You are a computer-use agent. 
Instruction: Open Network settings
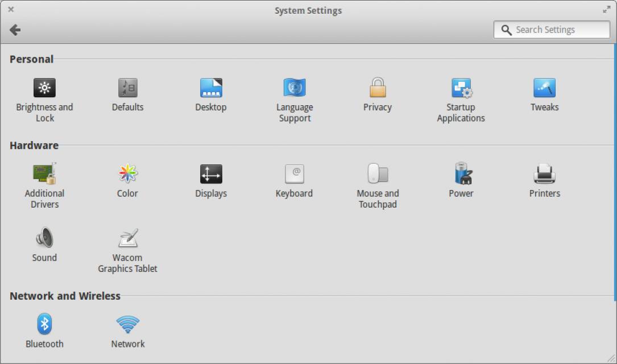point(127,324)
